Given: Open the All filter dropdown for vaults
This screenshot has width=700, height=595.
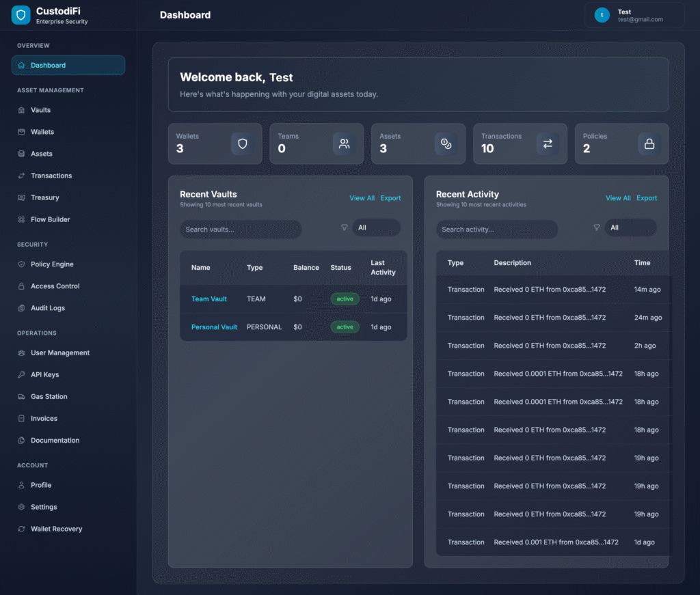Looking at the screenshot, I should point(377,227).
